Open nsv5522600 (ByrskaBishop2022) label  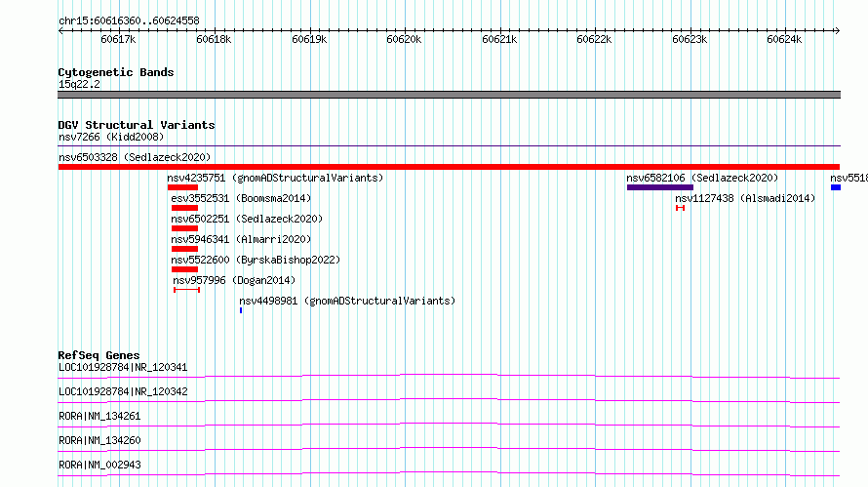coord(256,260)
